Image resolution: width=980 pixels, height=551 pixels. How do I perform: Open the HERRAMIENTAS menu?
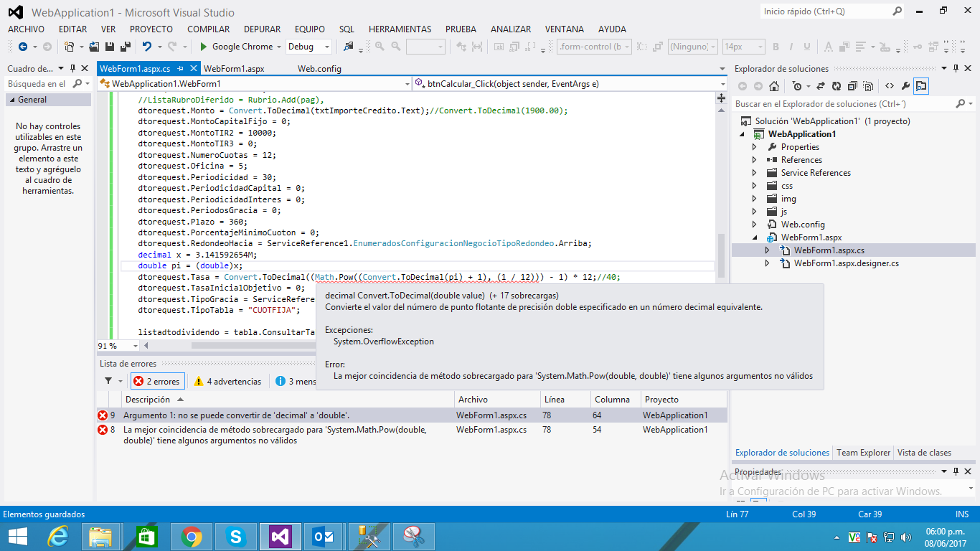[400, 29]
